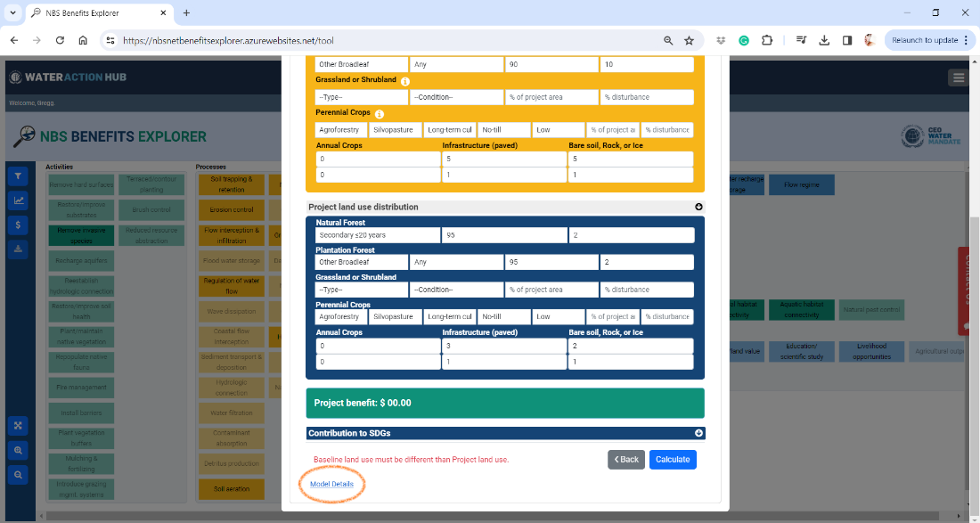This screenshot has width=980, height=523.
Task: Go back with the Back button
Action: 626,459
